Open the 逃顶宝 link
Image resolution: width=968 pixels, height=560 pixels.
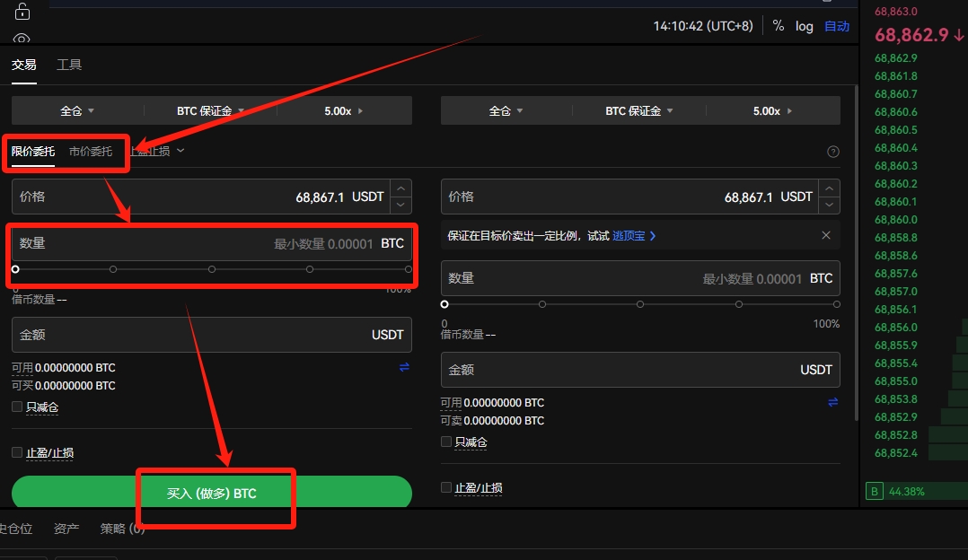(x=633, y=236)
